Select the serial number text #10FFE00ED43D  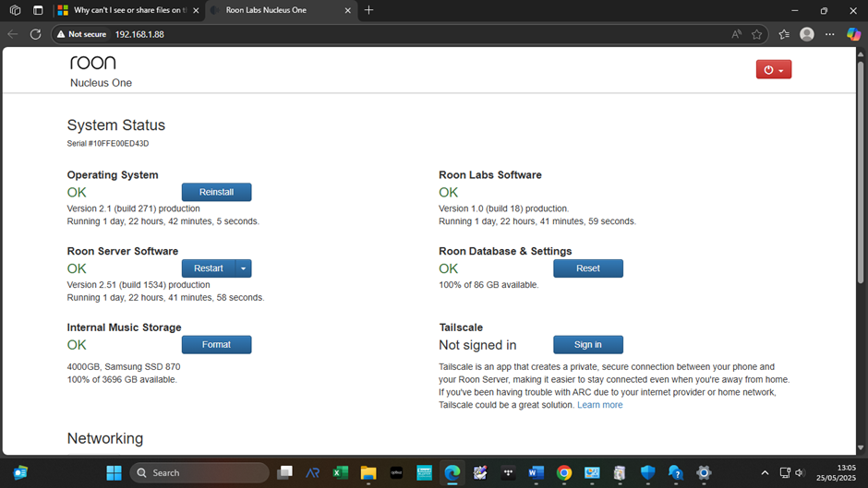pyautogui.click(x=118, y=143)
